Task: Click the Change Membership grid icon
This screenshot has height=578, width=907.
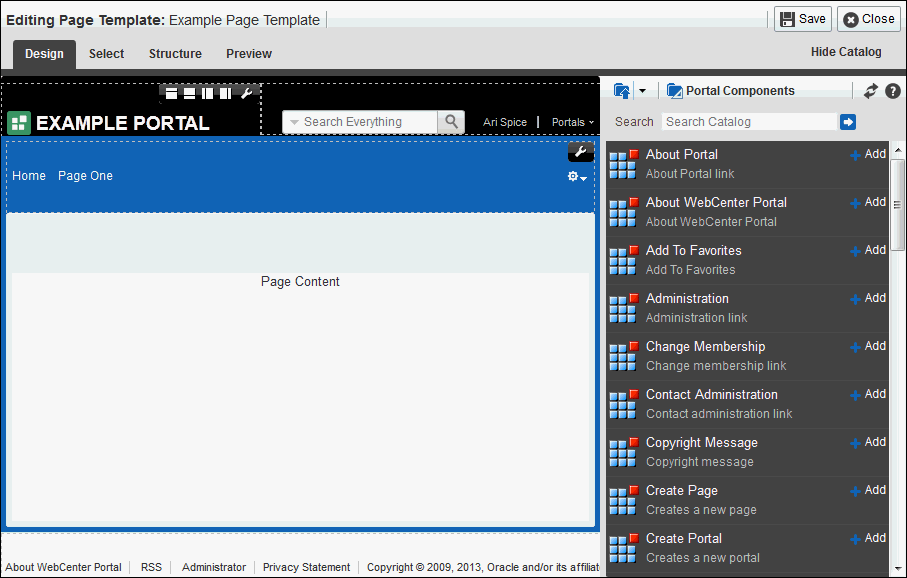Action: click(624, 356)
